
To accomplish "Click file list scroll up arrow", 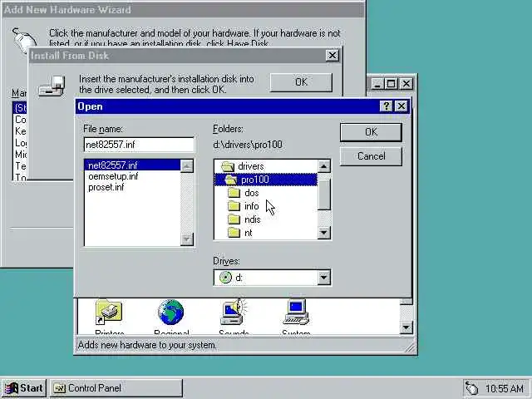I will click(x=187, y=166).
